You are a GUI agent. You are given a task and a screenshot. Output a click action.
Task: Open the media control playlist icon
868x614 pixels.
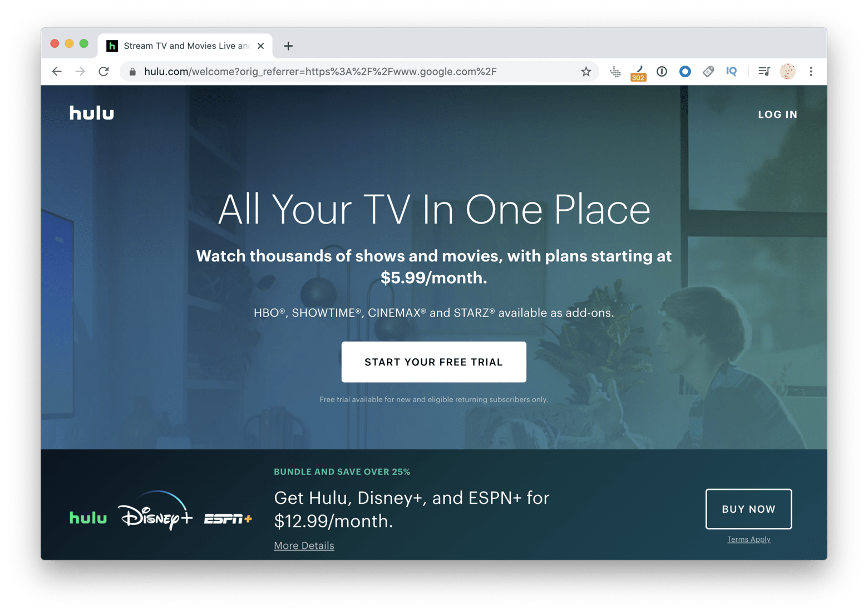click(764, 71)
